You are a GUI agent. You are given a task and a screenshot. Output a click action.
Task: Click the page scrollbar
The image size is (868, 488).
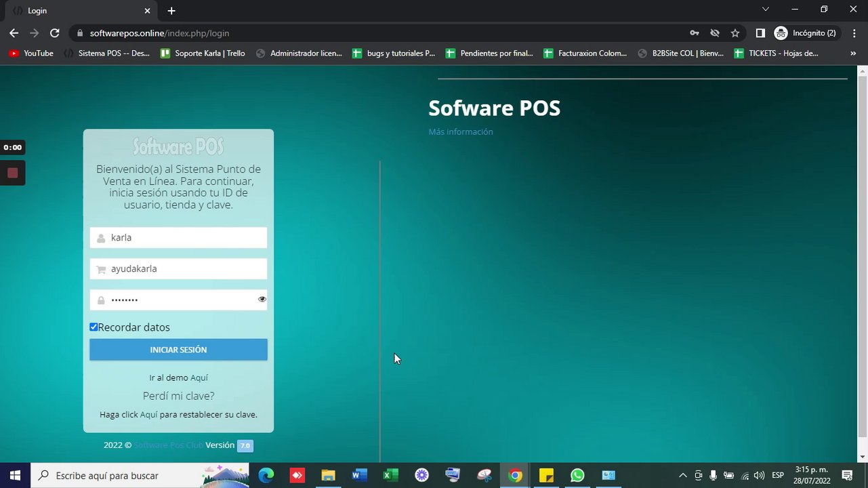point(863,256)
